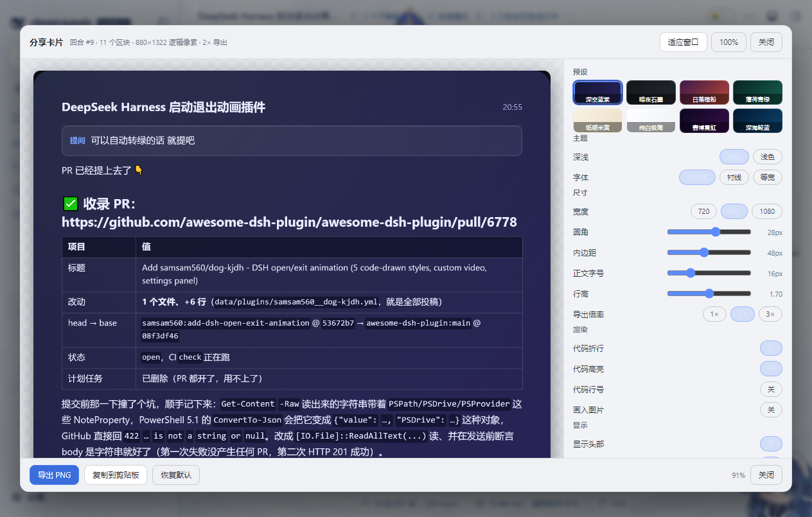Click the head → base row label
Screen dimensions: 812x517
(98, 329)
